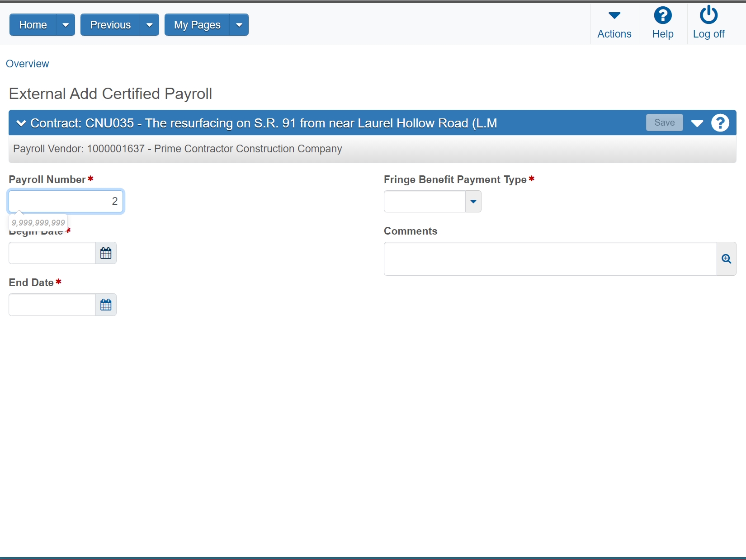Screen dimensions: 746x560
Task: Open the global Actions menu
Action: (614, 24)
